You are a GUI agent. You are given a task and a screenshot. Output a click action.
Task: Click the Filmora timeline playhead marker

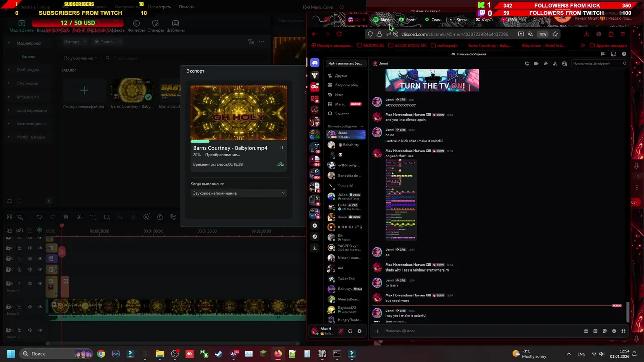click(x=62, y=226)
